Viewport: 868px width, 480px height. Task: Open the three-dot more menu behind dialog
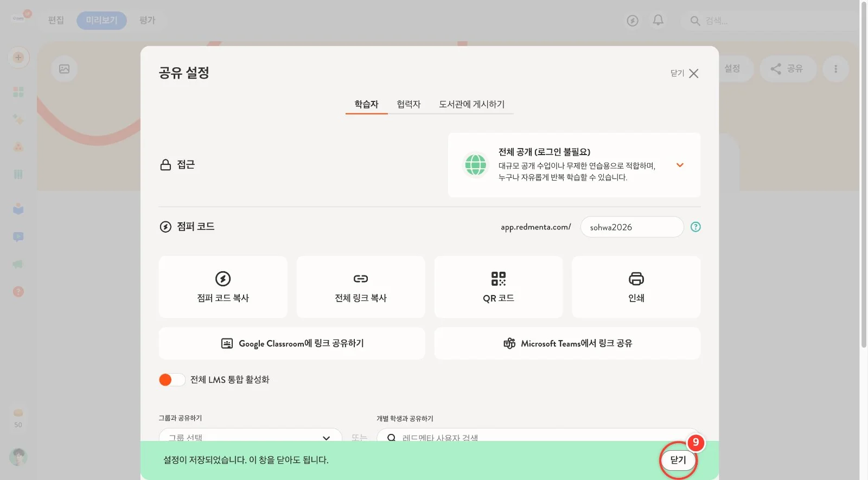pos(835,69)
